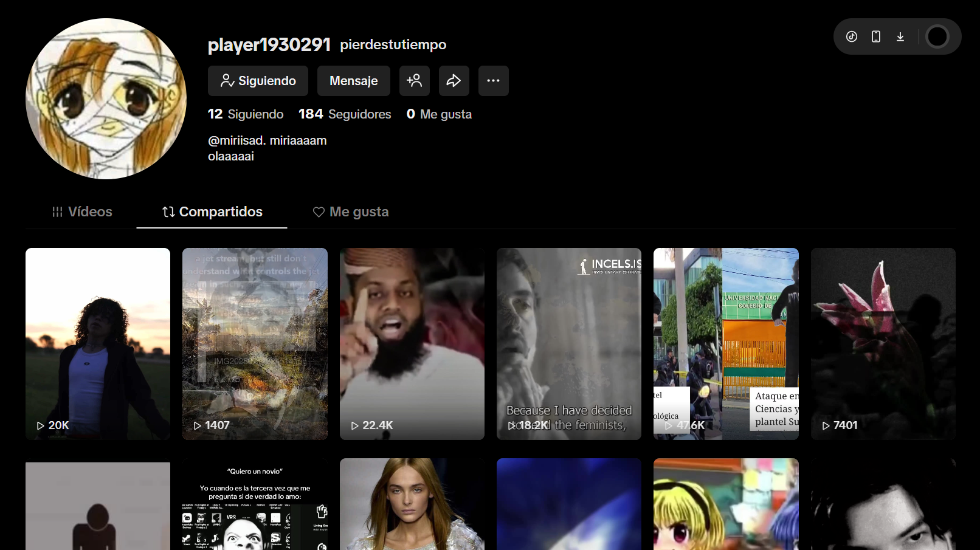Open the "Quiero un novio" video thumbnail
Image resolution: width=980 pixels, height=550 pixels.
click(x=255, y=504)
